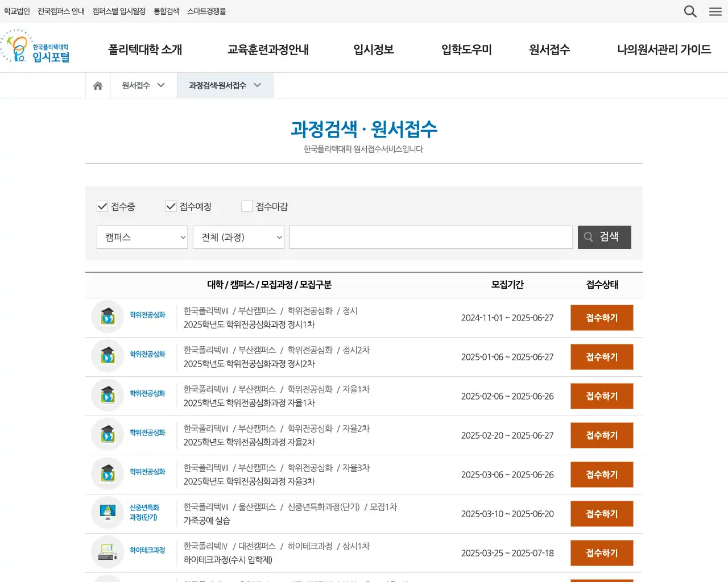Image resolution: width=728 pixels, height=582 pixels.
Task: Click 2025학년도 학위전공심화과정 정시2차 text
Action: pos(249,364)
